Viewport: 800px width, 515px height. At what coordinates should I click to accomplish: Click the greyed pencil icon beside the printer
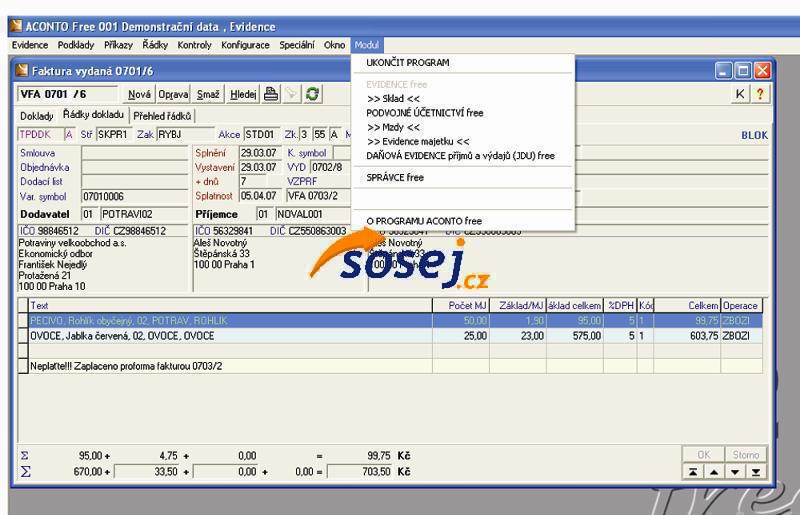[x=291, y=94]
